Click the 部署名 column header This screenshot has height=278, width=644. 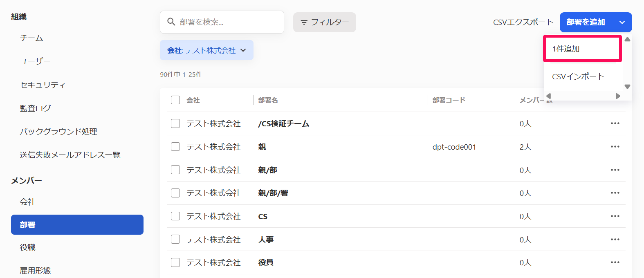pyautogui.click(x=268, y=100)
